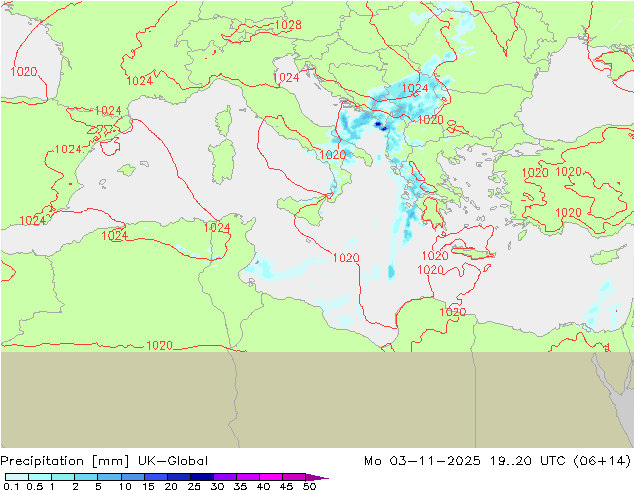Screen dimensions: 634x490
Task: Pick the 45 mm legend color swatch
Action: point(294,477)
